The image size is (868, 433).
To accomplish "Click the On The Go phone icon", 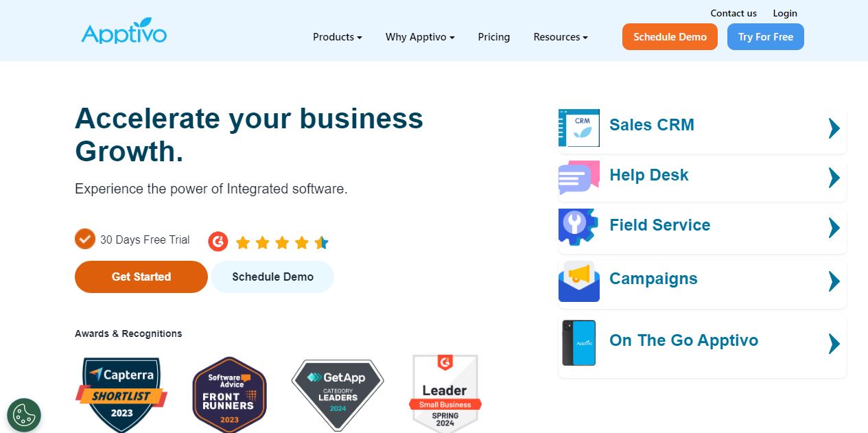I will [578, 342].
